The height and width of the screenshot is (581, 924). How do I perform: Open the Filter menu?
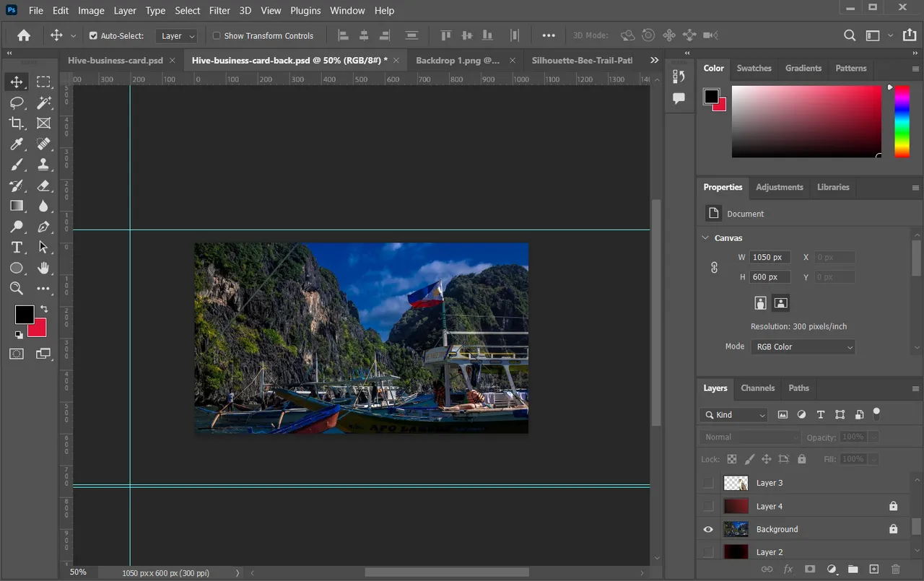pyautogui.click(x=219, y=10)
